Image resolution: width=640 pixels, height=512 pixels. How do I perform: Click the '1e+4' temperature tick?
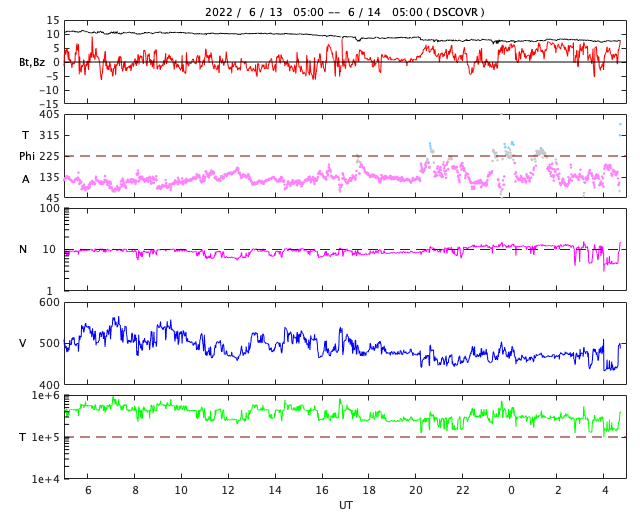click(x=46, y=479)
